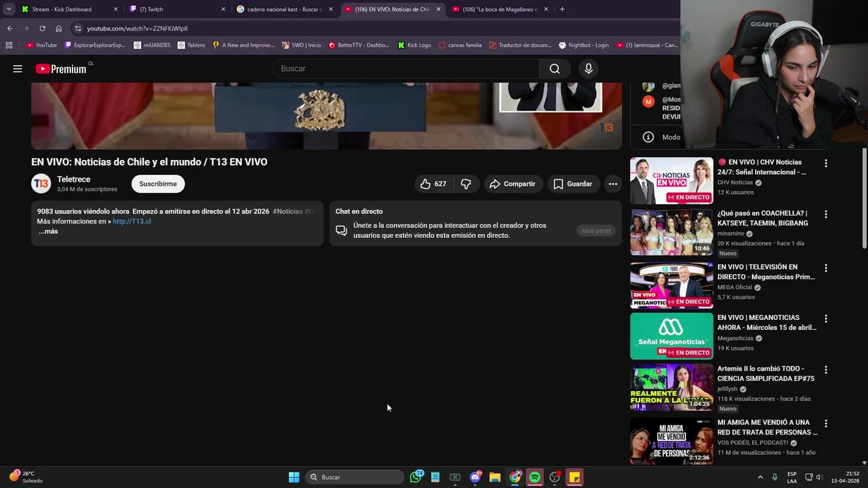
Task: Reload the current page
Action: coord(42,28)
